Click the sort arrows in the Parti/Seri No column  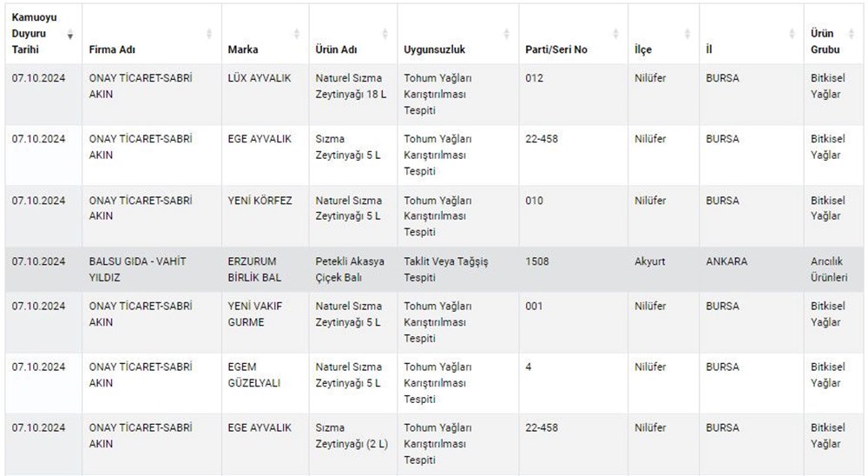click(x=616, y=34)
